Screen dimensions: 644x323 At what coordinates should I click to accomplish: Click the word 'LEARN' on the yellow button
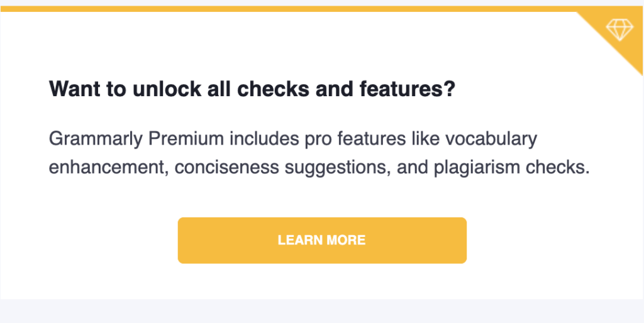297,240
